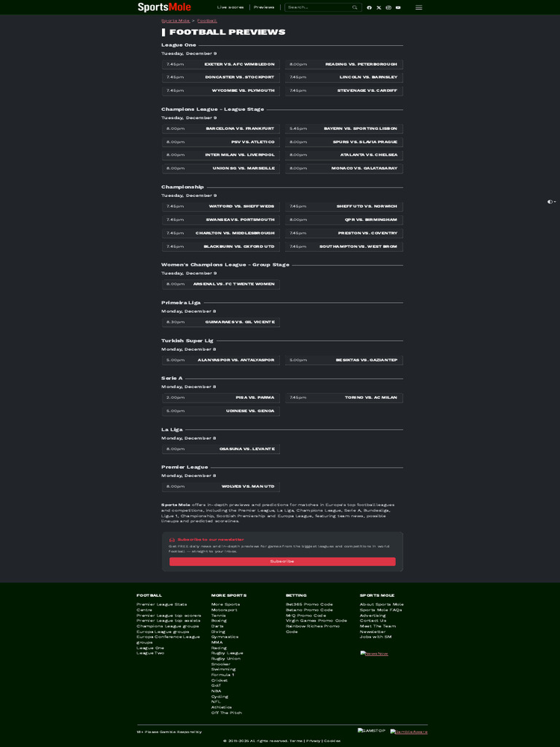This screenshot has width=560, height=747.
Task: Click the search magnifier icon
Action: click(x=355, y=7)
